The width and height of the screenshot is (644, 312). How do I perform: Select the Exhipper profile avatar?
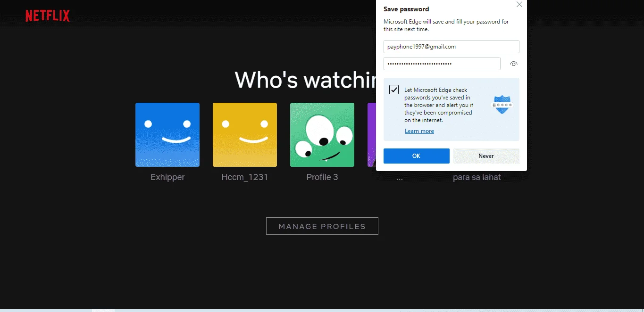pos(167,135)
